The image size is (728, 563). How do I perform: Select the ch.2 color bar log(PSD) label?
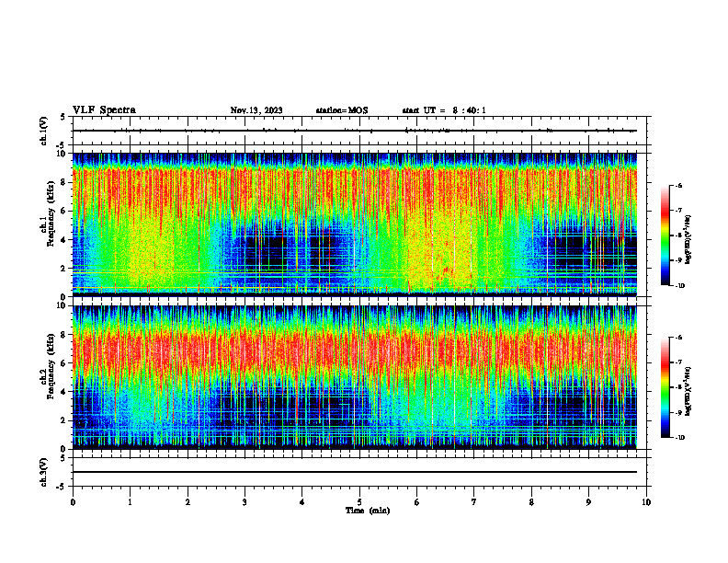point(688,391)
